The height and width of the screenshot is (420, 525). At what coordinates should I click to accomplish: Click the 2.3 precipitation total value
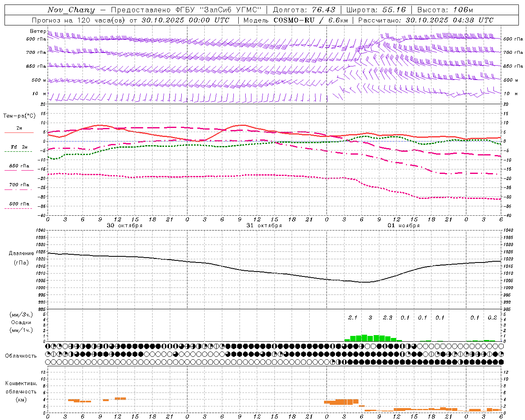pos(388,318)
